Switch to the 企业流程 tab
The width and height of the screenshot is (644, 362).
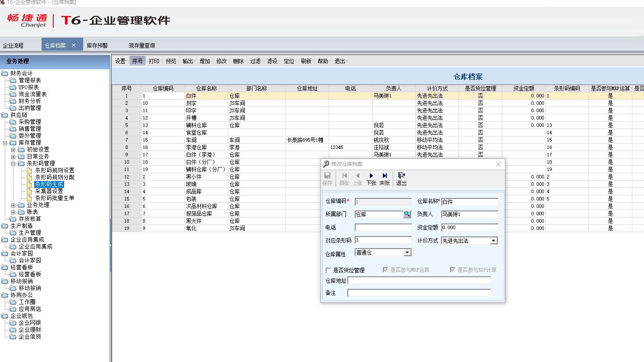tap(13, 45)
